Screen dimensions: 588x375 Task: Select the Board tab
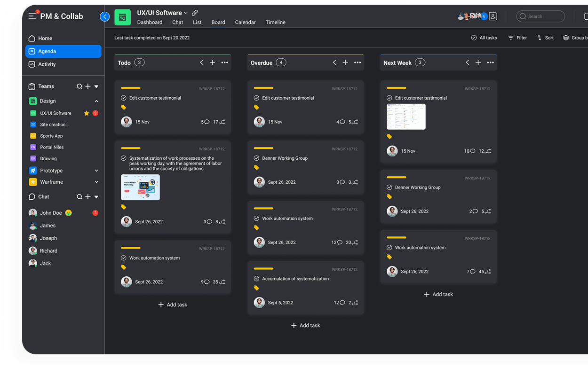point(218,23)
